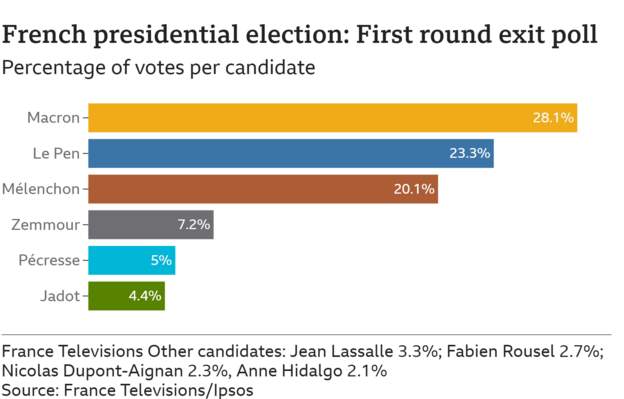
Task: Click the brown Mélenchon bar
Action: [263, 189]
